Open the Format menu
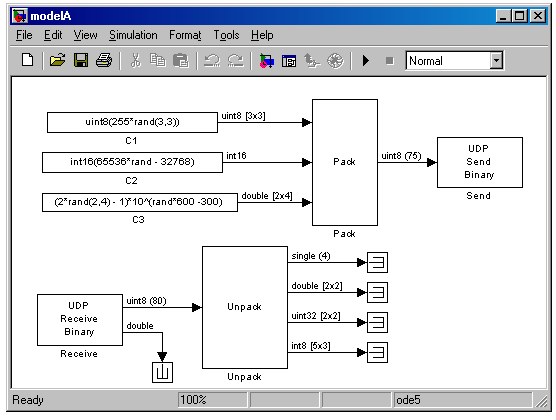Screen dimensions: 556x420 pyautogui.click(x=185, y=35)
